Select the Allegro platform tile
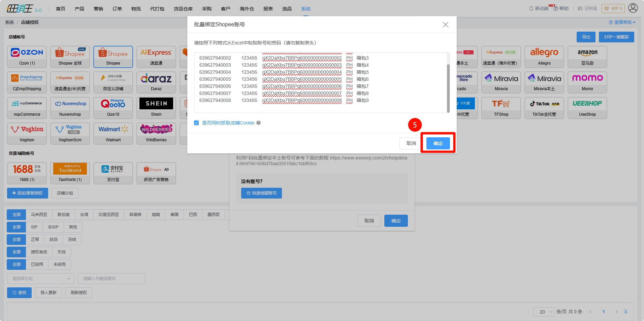 point(544,57)
